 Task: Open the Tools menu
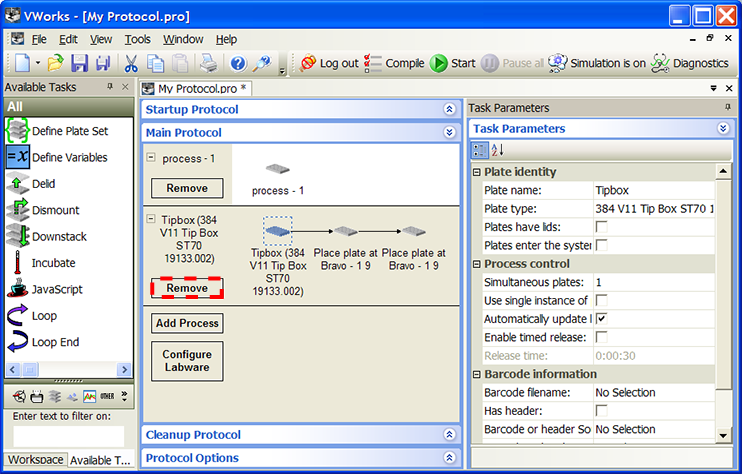click(x=137, y=39)
